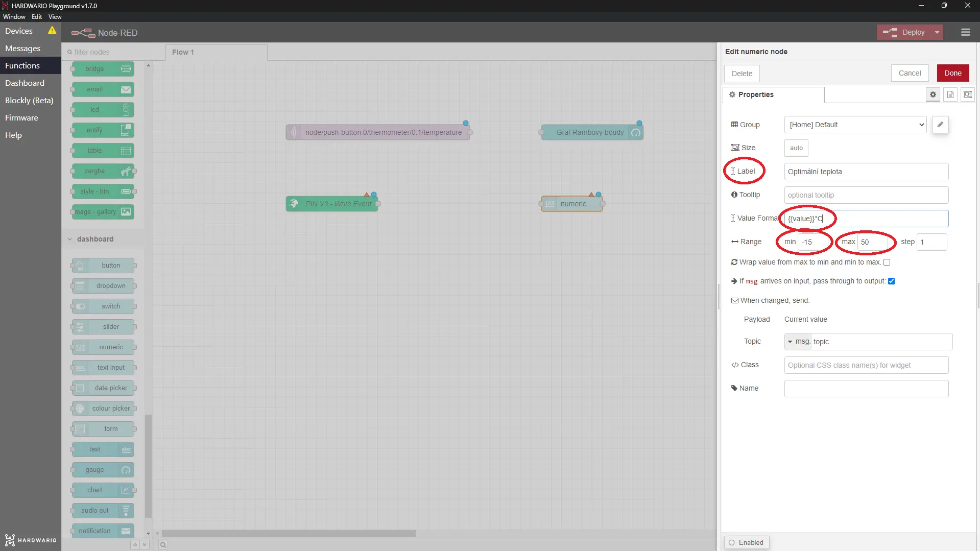Switch to the Flow 1 tab
Viewport: 980px width, 551px height.
(216, 52)
